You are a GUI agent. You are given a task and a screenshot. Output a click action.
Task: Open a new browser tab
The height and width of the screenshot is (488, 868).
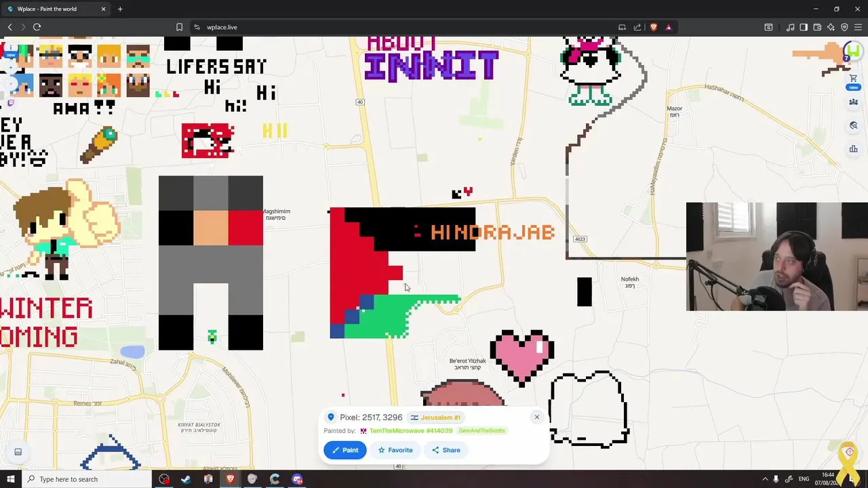click(x=120, y=9)
